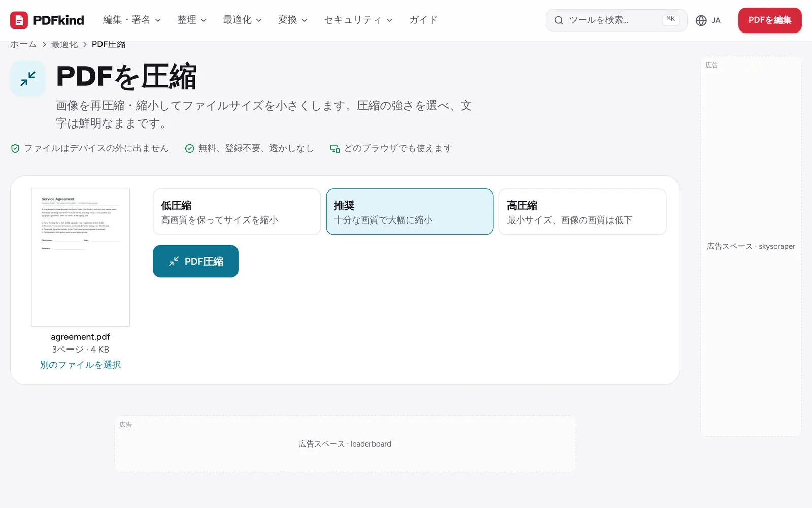Click the PDFkind logo icon
Viewport: 812px width, 508px height.
(x=19, y=20)
